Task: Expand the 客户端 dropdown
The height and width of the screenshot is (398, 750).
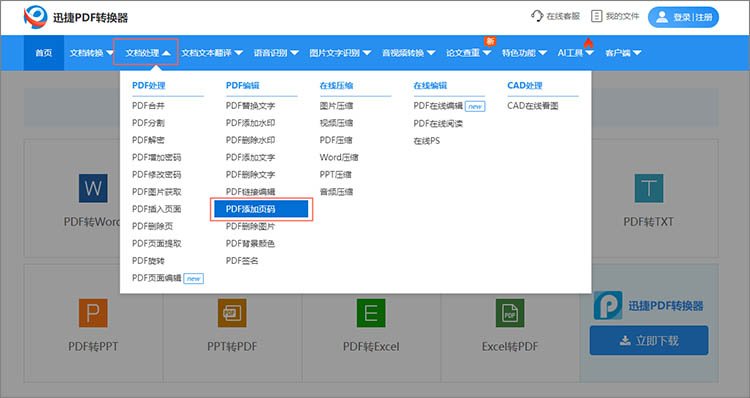Action: [623, 53]
